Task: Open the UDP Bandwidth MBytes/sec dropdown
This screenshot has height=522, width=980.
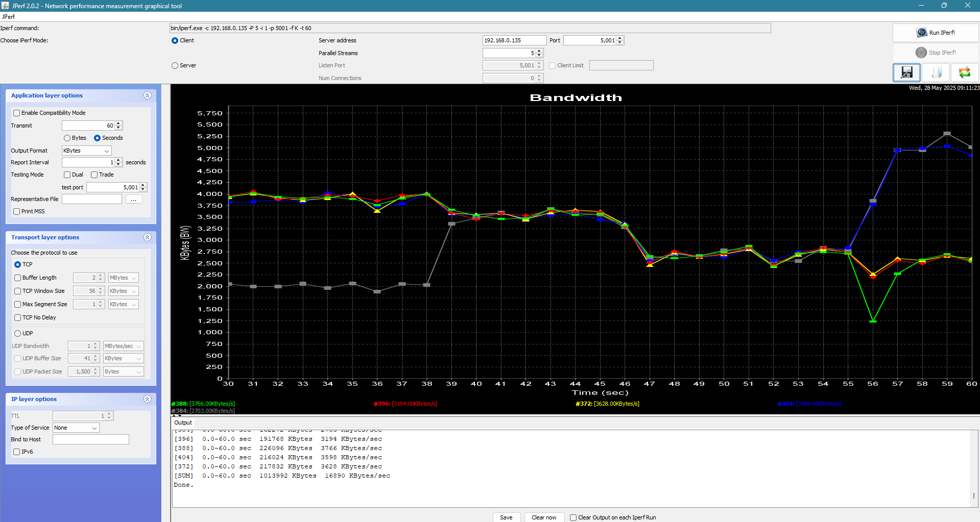Action: tap(123, 346)
